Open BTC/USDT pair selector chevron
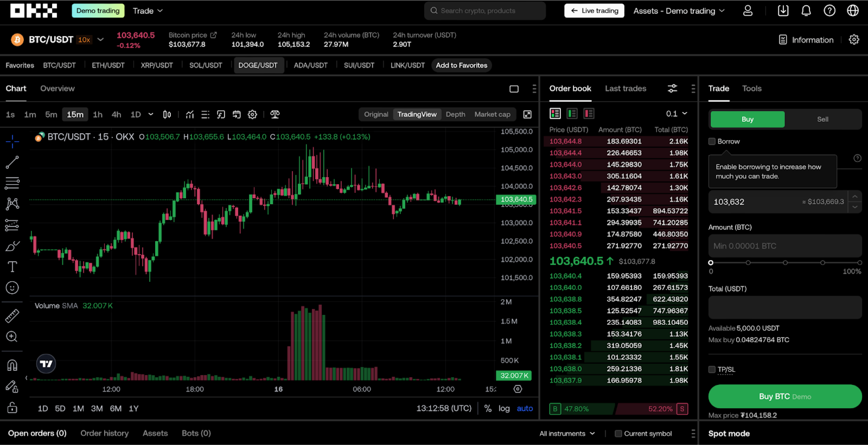 click(100, 40)
